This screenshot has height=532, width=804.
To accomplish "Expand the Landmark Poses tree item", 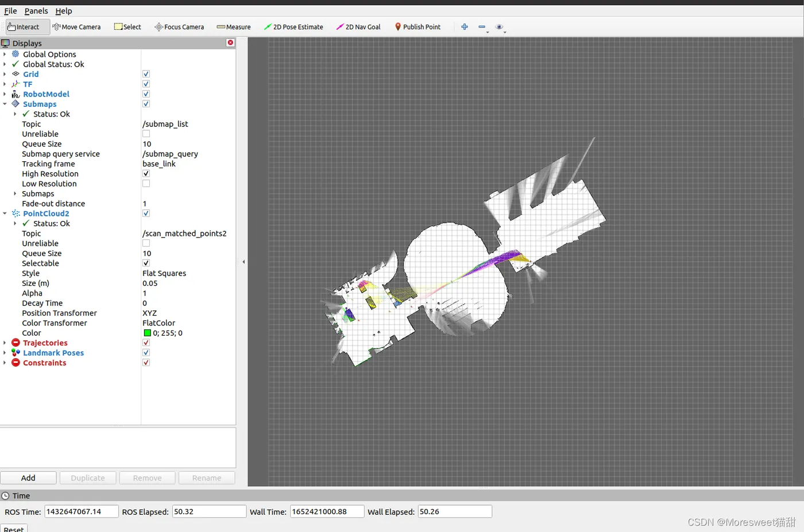I will point(5,353).
